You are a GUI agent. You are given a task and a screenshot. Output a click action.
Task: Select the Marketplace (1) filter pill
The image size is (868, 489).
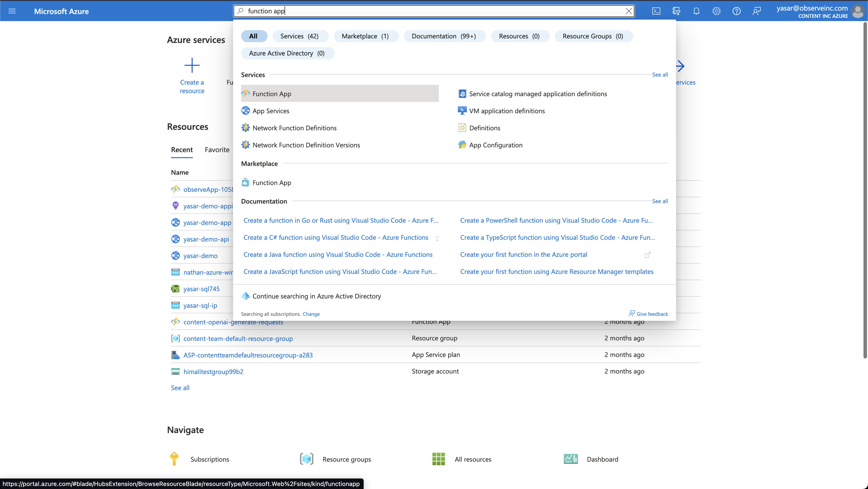pos(365,36)
